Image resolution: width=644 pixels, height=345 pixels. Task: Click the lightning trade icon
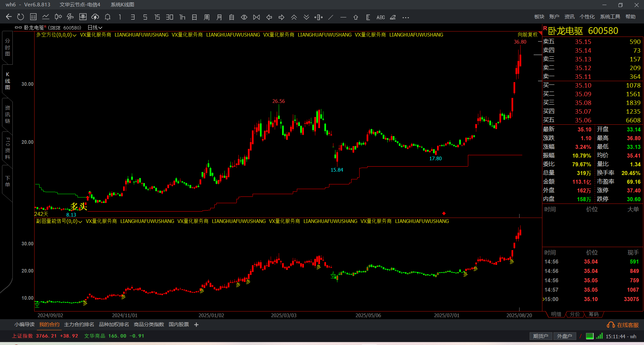[70, 17]
